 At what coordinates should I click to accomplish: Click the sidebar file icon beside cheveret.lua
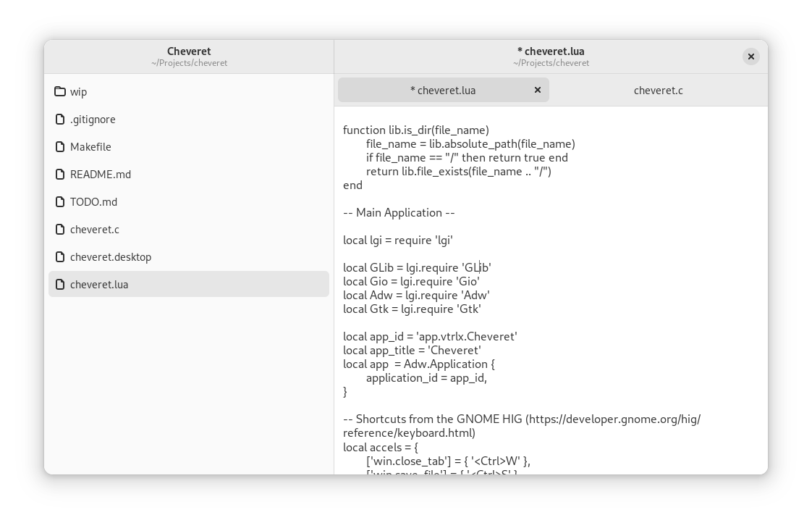(x=60, y=284)
